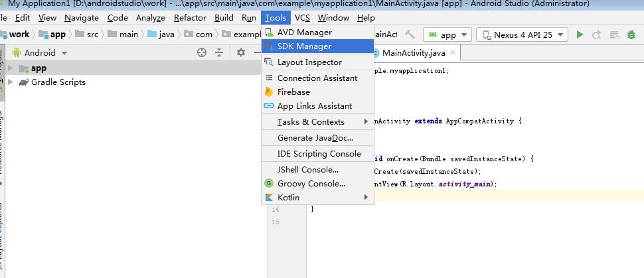Image resolution: width=644 pixels, height=278 pixels.
Task: Click the Apply Code Changes icon
Action: [x=614, y=35]
